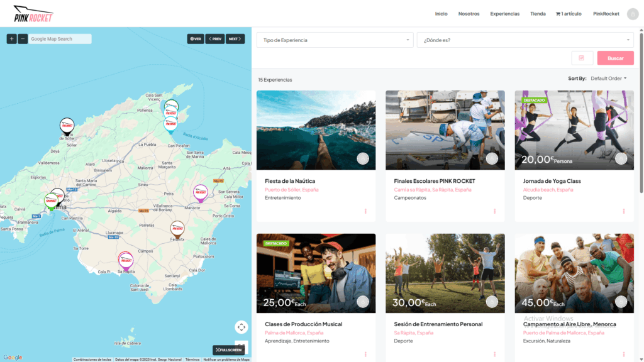Expand Tipo de Experiencia dropdown
The height and width of the screenshot is (362, 644).
335,40
